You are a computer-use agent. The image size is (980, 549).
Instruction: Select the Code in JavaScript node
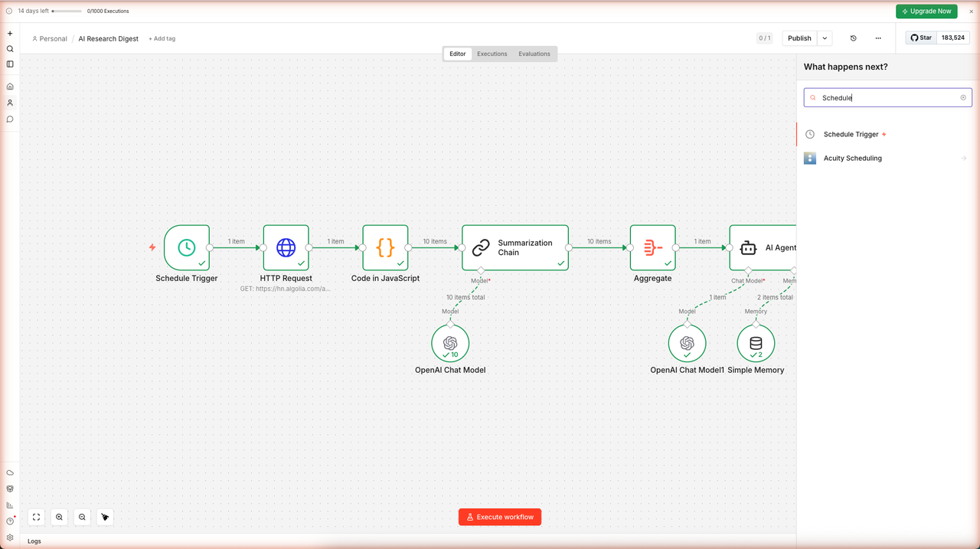click(385, 247)
